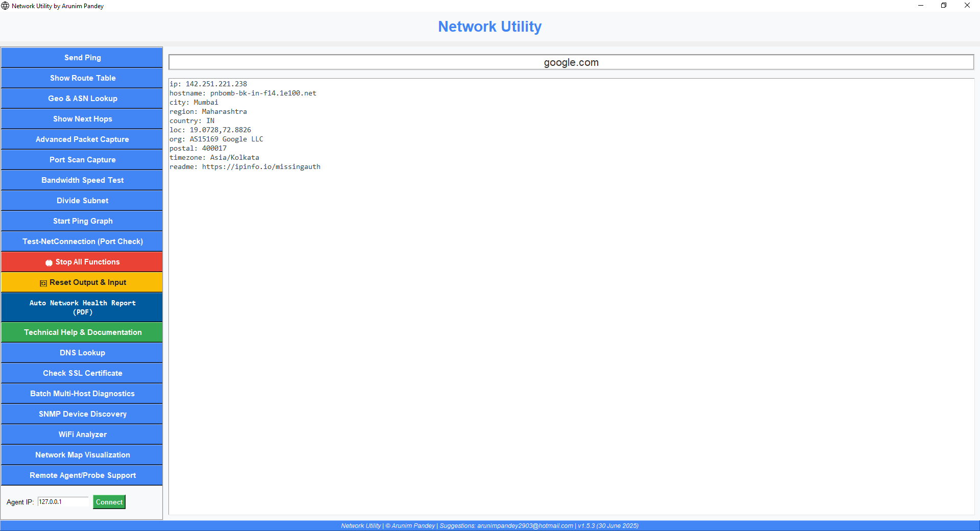
Task: Show Next Hops
Action: tap(82, 118)
